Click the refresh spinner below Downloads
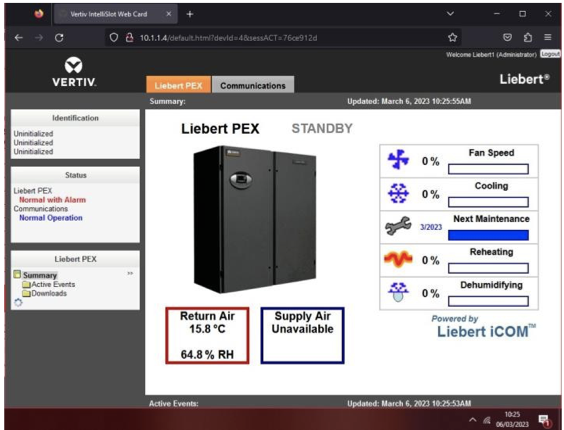Screen dimensions: 564x430 (x=18, y=303)
